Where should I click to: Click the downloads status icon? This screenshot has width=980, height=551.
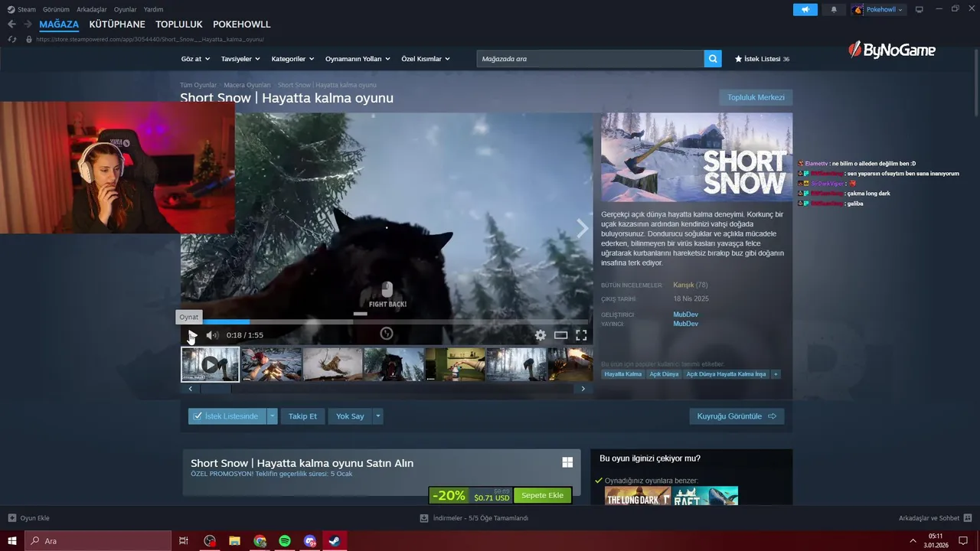tap(424, 518)
